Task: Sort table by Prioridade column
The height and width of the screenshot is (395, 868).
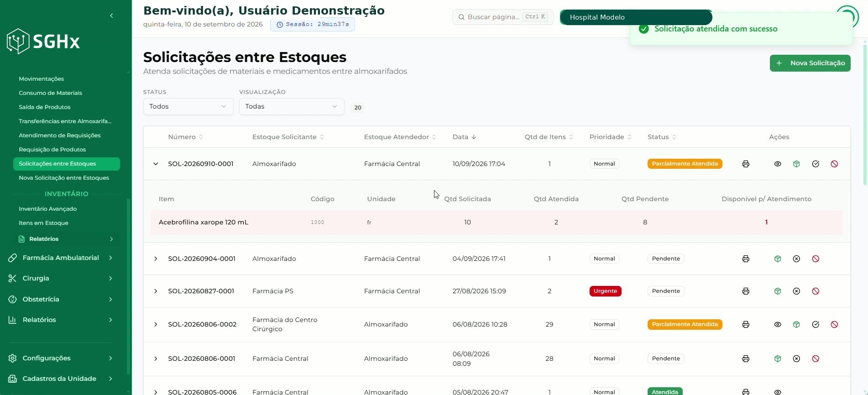Action: [x=610, y=137]
